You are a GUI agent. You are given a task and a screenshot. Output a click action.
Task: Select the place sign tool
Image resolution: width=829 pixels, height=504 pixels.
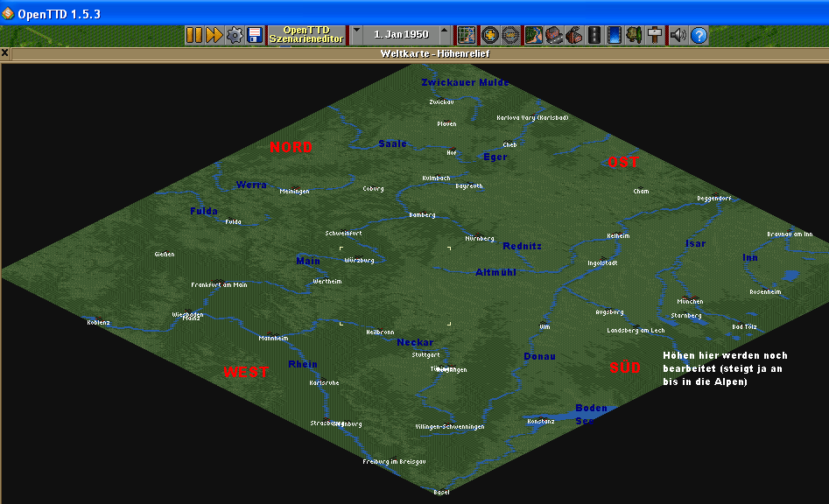click(x=657, y=35)
